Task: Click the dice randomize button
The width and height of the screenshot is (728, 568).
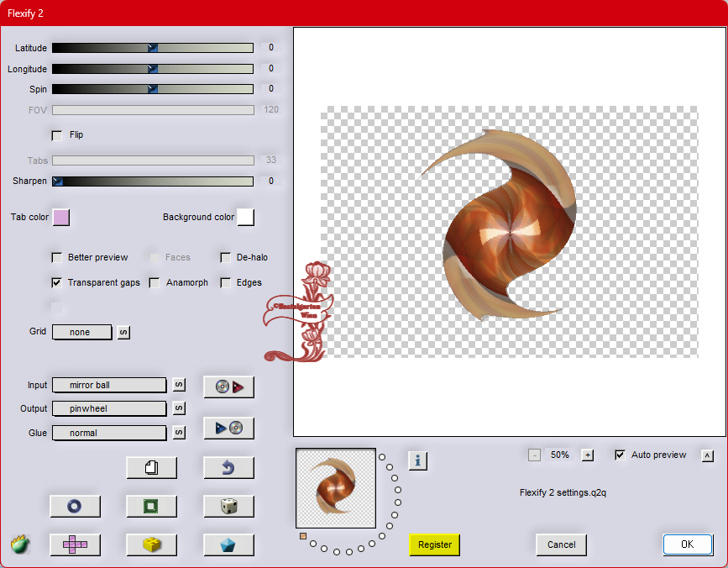Action: pyautogui.click(x=228, y=506)
